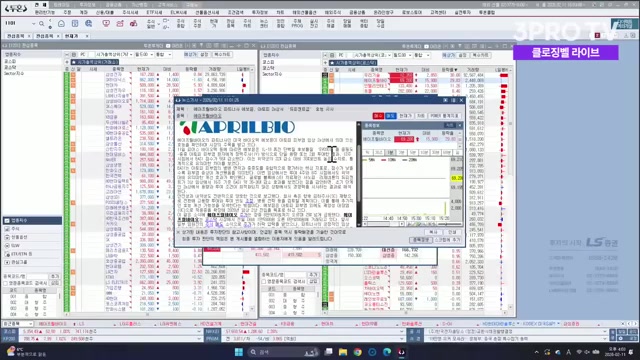
Task: Open the 주식일반 toolbar dropdown arrow
Action: (x=158, y=24)
